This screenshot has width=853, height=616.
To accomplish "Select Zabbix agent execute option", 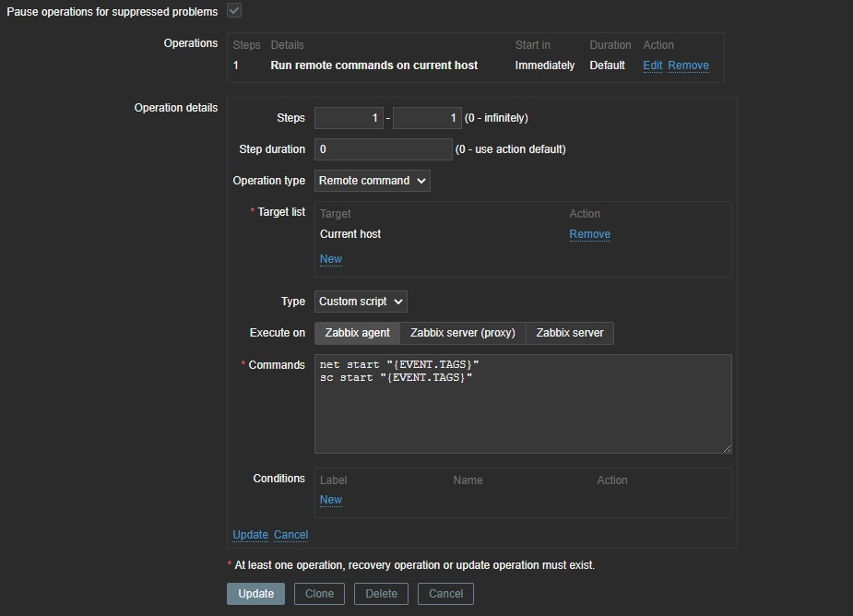I will (357, 333).
